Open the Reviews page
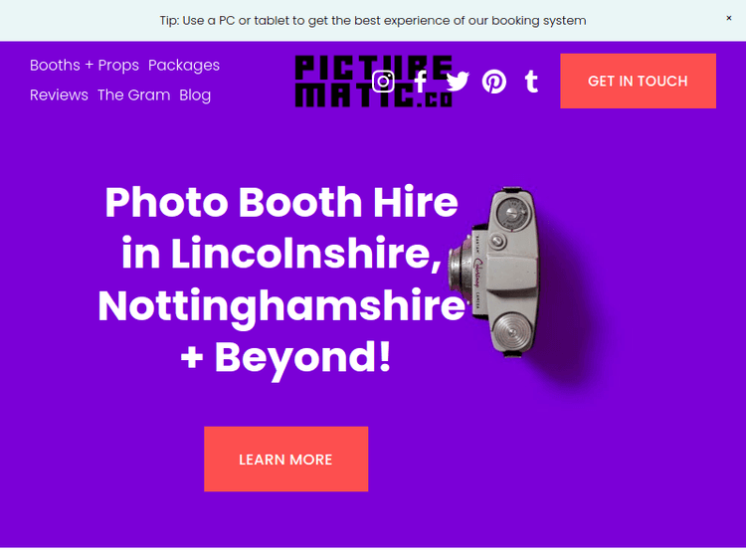This screenshot has width=746, height=560. click(x=59, y=95)
